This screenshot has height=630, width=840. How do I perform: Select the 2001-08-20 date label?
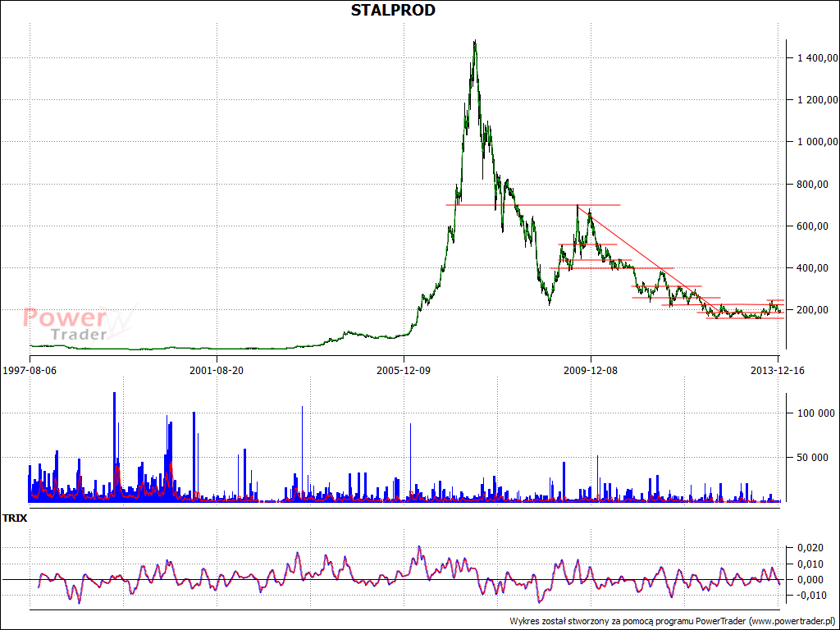tap(217, 371)
